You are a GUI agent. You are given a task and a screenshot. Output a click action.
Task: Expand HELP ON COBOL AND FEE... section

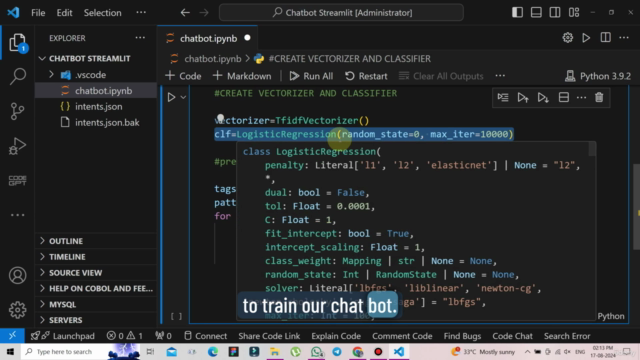tap(96, 289)
